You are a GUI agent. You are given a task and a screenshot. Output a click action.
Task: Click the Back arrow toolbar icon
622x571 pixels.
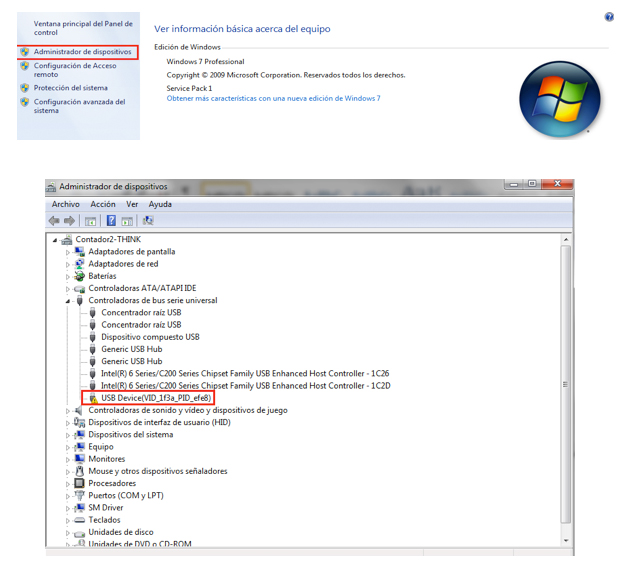tap(54, 221)
